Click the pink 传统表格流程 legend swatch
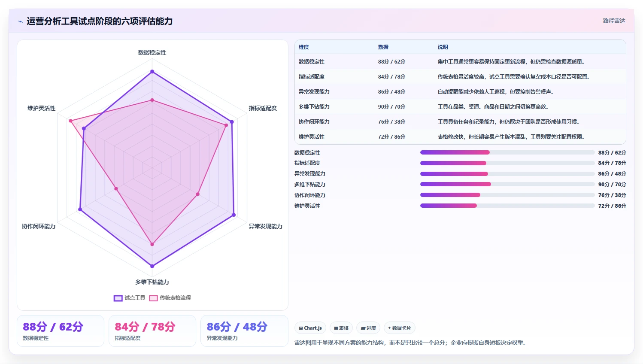This screenshot has height=364, width=643. tap(153, 298)
